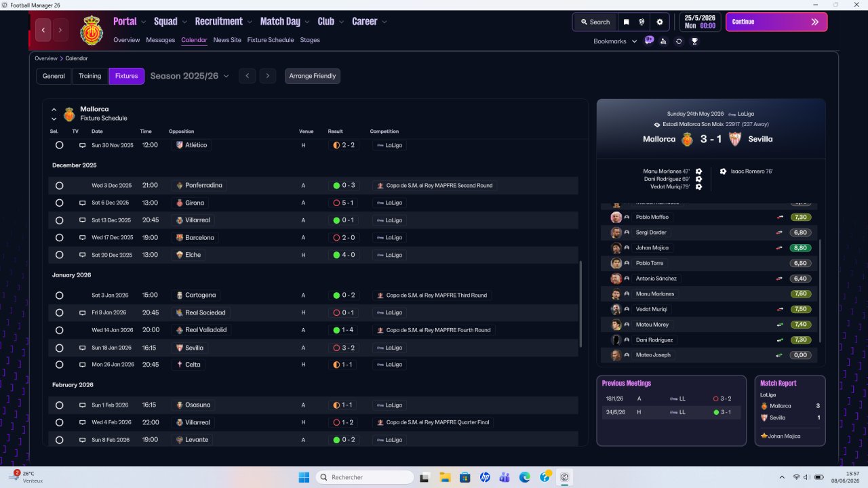Click the Copa cup icon on the Ponferradina row
Viewport: 868px width, 488px height.
[380, 185]
